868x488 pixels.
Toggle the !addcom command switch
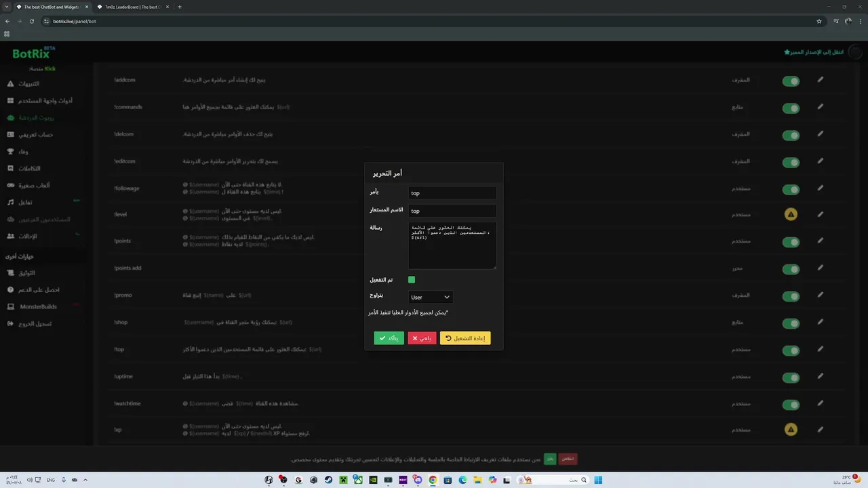791,81
